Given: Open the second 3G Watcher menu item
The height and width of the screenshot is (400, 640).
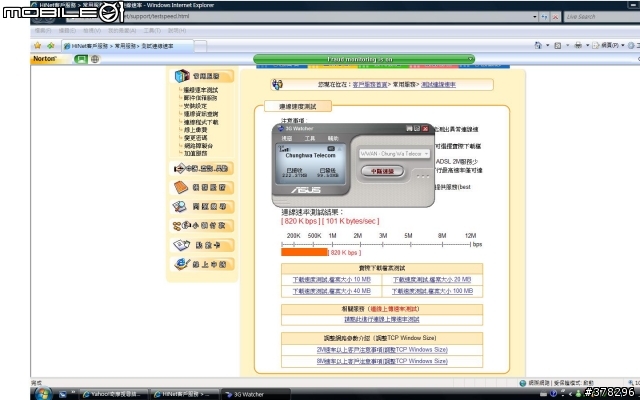Looking at the screenshot, I should pos(310,139).
